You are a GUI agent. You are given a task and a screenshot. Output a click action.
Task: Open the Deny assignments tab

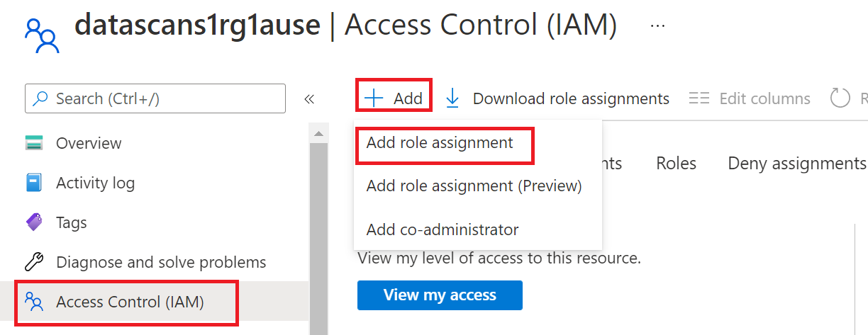(796, 164)
